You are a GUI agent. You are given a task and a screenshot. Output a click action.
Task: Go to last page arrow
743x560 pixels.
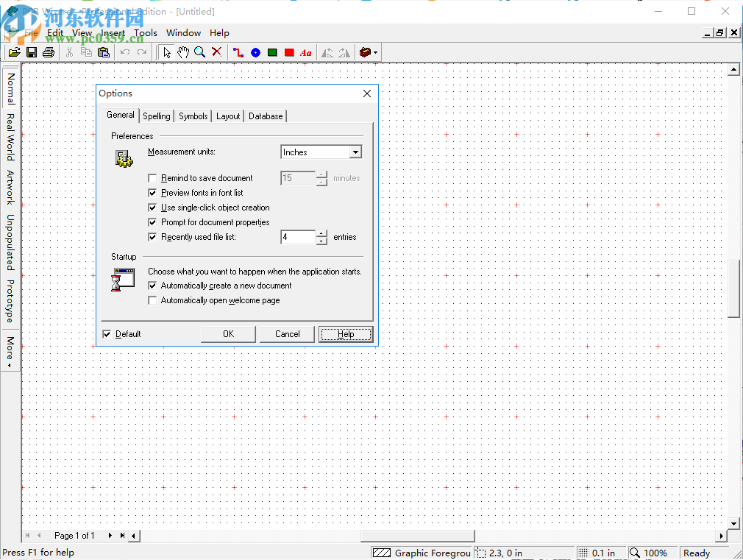(122, 535)
